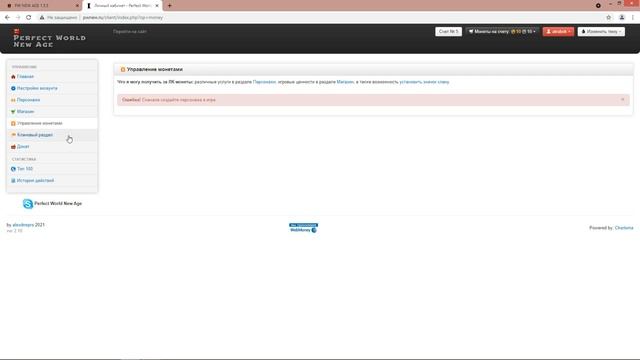Open the Chrome profile avatar icon
This screenshot has height=360, width=640.
pos(622,18)
